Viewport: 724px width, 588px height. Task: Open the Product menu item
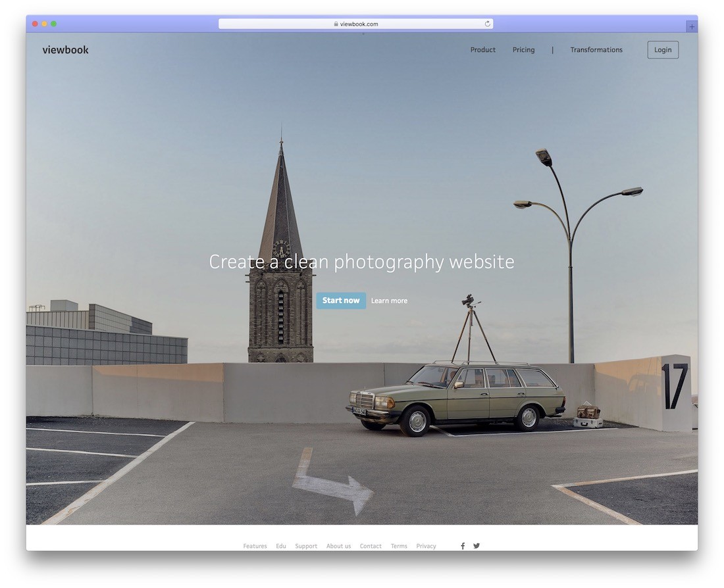[483, 50]
